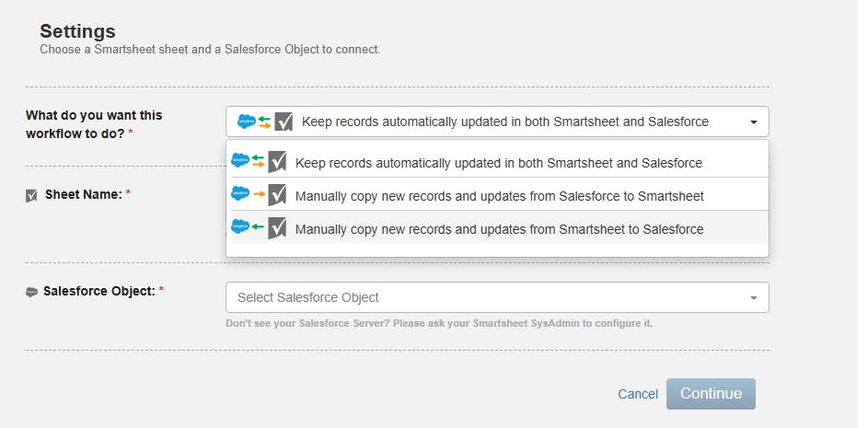
Task: Click Salesforce cloud icon beside 'Keep records' option
Action: point(240,160)
